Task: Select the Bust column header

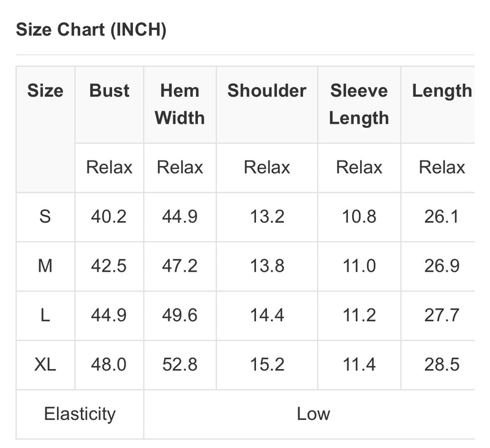Action: point(109,91)
